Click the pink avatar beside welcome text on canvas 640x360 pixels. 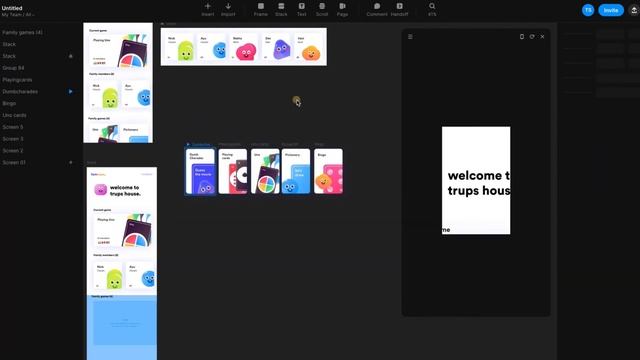(100, 190)
